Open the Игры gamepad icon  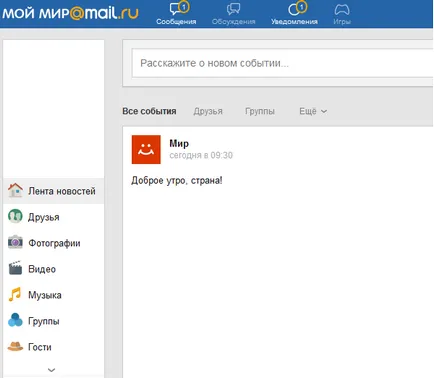click(342, 10)
